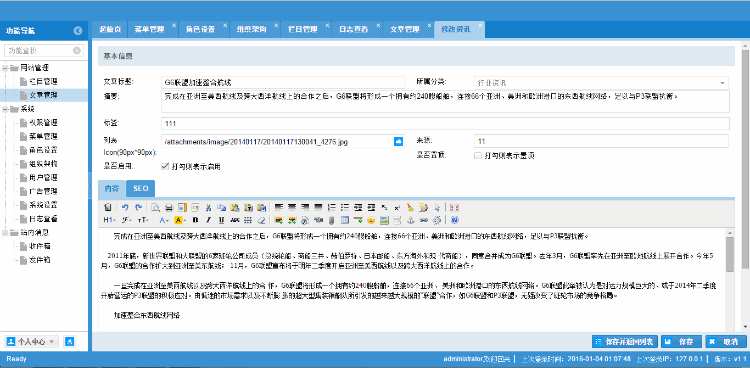The width and height of the screenshot is (750, 368).
Task: Switch to the 起始页 tab
Action: coord(110,30)
